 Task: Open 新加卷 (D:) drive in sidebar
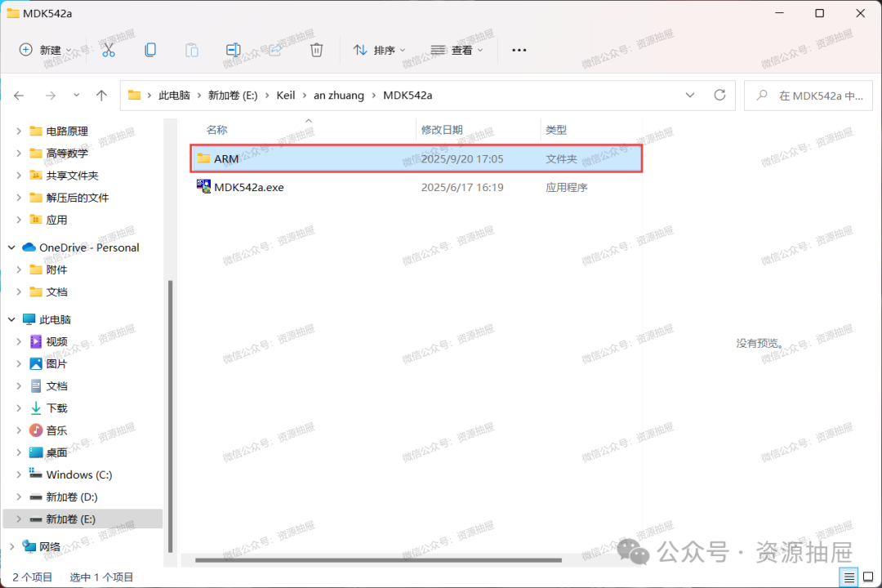click(x=71, y=497)
